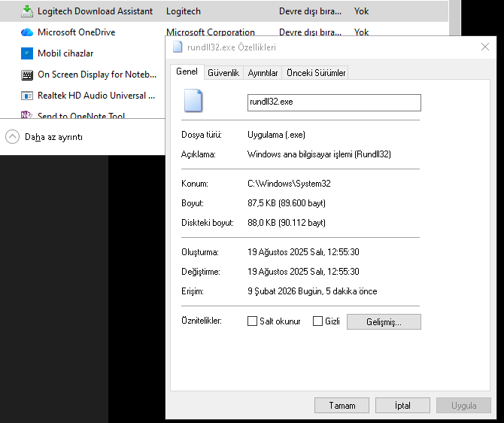Click the On Screen Display keyboard icon
The height and width of the screenshot is (423, 504).
point(27,75)
